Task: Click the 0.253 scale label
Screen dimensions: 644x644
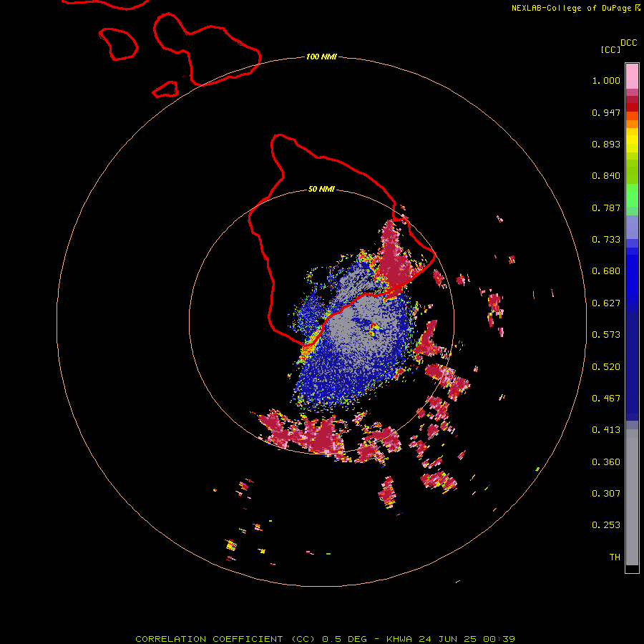Action: pos(606,525)
